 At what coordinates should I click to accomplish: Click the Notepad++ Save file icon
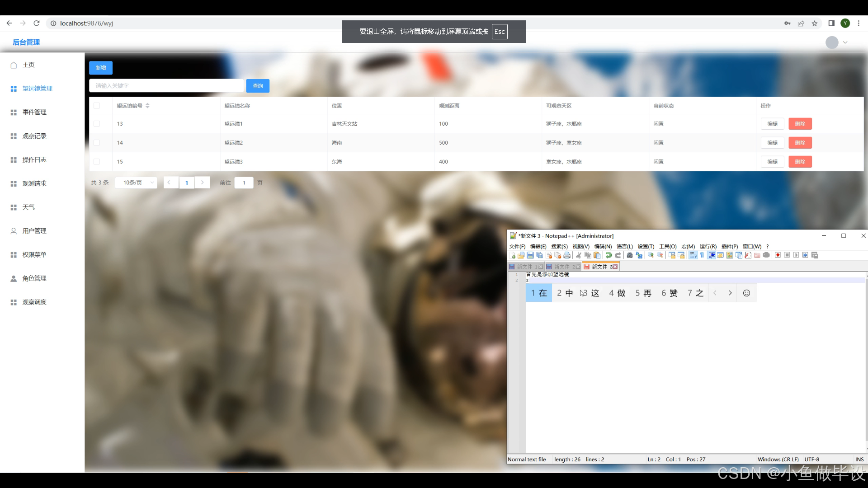(x=530, y=255)
